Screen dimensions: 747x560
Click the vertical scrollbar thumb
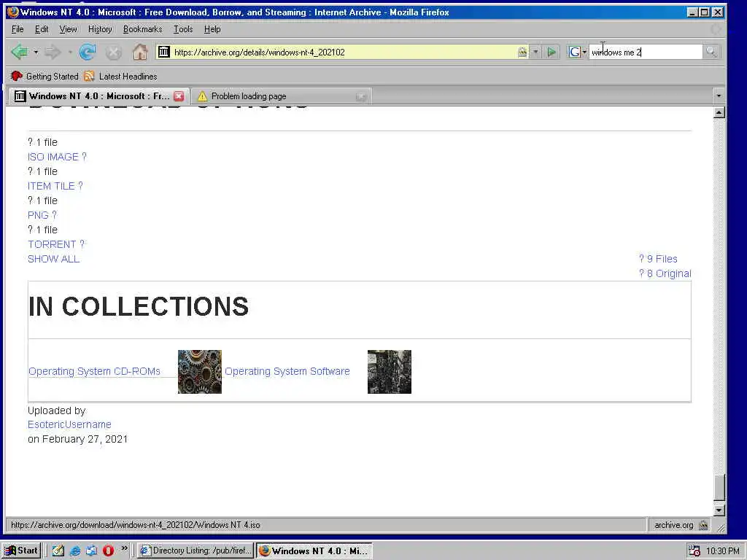pos(719,487)
